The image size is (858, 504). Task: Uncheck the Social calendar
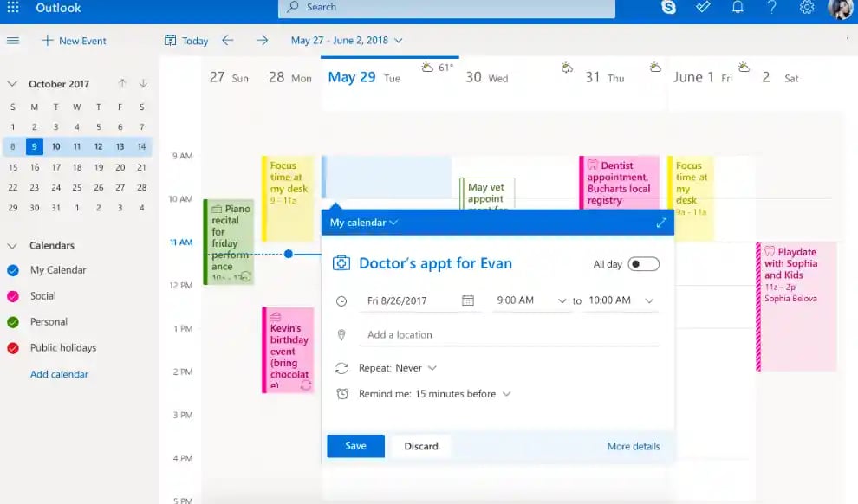[x=13, y=296]
